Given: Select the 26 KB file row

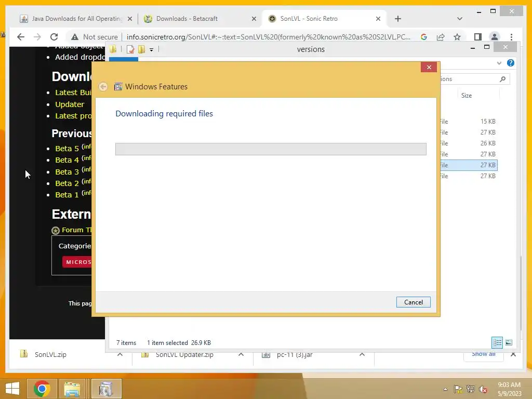Looking at the screenshot, I should pyautogui.click(x=469, y=143).
